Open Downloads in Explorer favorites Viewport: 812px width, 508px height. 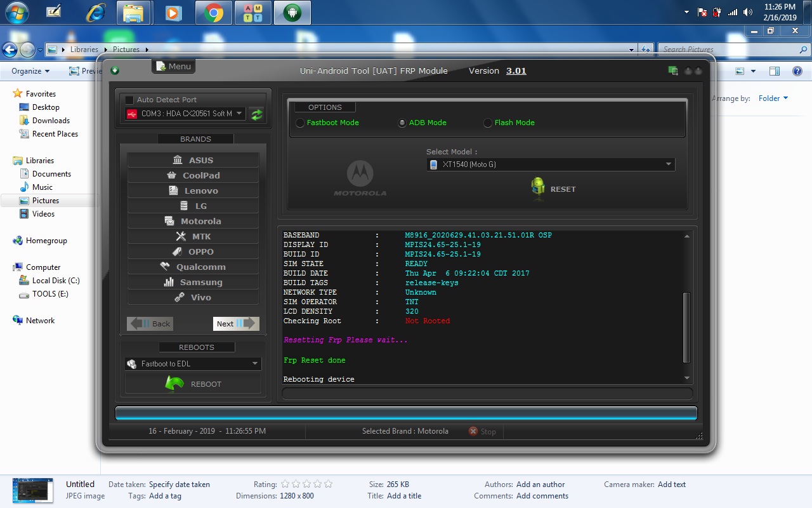51,121
